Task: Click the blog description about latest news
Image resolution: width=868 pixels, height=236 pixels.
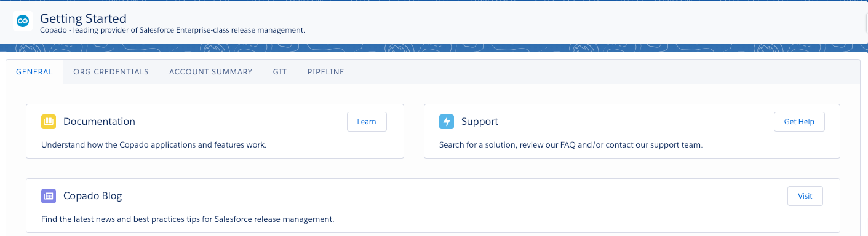Action: pos(188,219)
